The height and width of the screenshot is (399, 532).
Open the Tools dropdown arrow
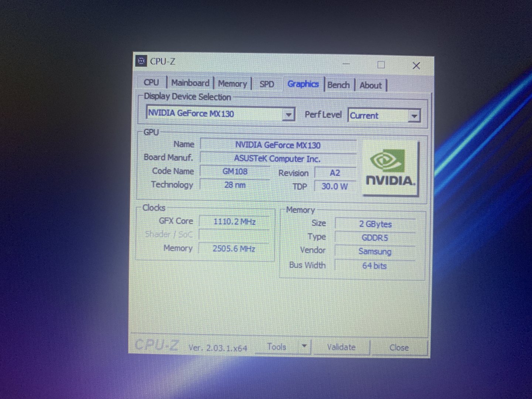304,347
